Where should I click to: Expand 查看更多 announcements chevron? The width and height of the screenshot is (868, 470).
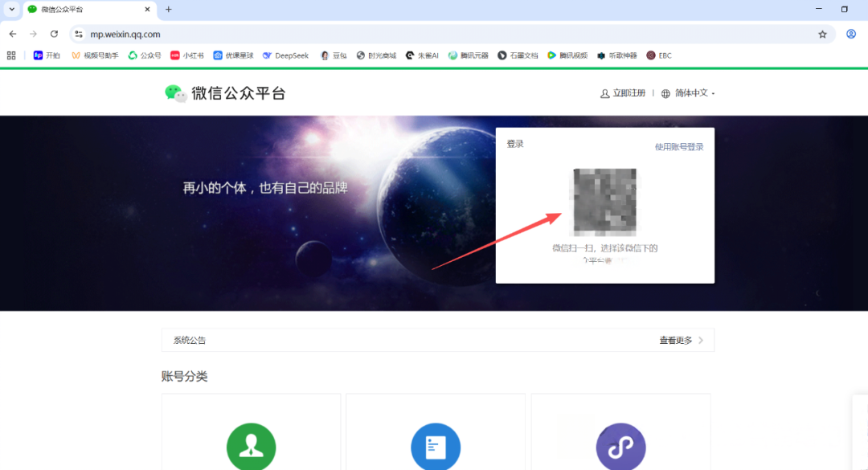pyautogui.click(x=701, y=341)
